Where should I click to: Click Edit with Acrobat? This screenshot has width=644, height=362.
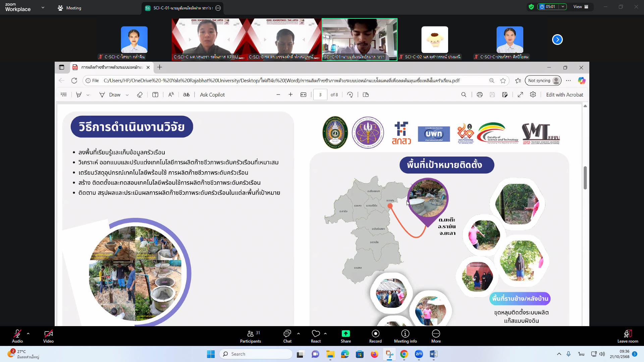565,95
